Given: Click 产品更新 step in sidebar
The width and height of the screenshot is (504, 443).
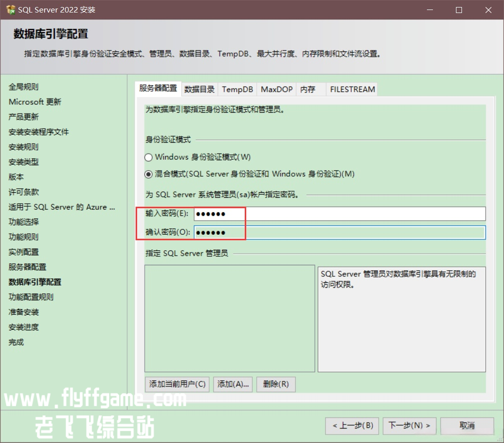Looking at the screenshot, I should pyautogui.click(x=24, y=117).
